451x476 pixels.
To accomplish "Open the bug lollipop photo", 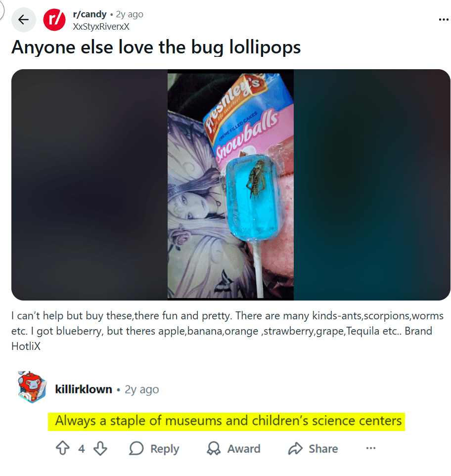I will tap(230, 184).
